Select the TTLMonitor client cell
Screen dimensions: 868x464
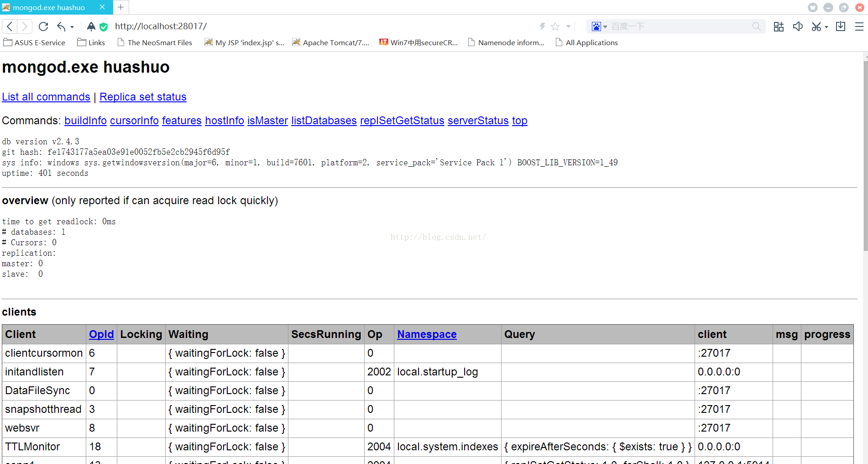click(x=44, y=447)
